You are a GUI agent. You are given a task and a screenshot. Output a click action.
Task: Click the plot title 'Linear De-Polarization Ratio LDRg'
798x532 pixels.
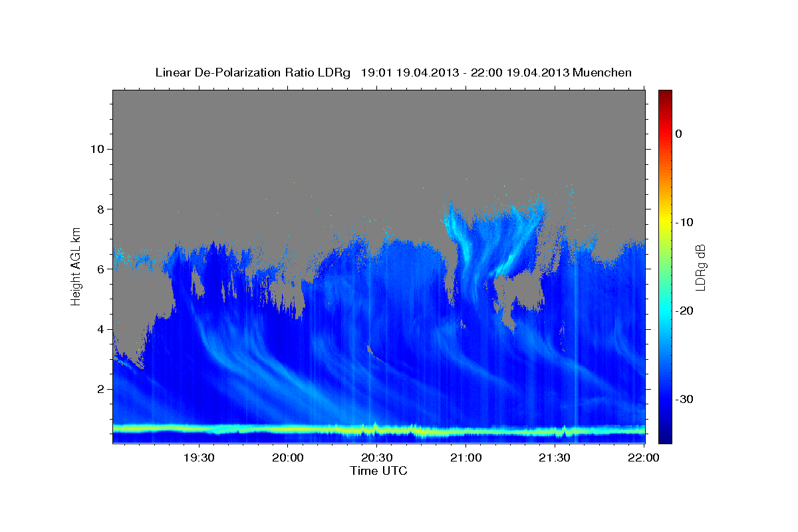tap(252, 72)
